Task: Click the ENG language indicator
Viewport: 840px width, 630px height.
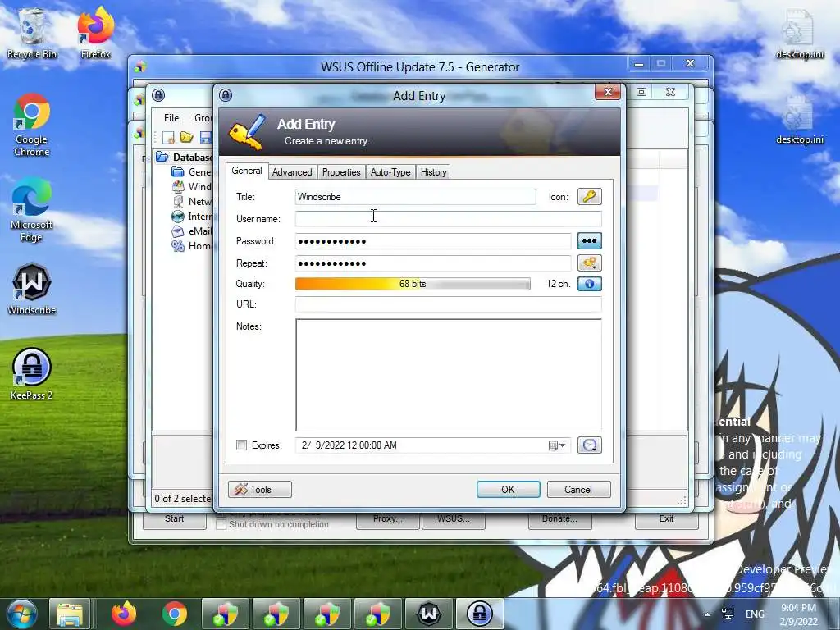Action: pos(755,614)
